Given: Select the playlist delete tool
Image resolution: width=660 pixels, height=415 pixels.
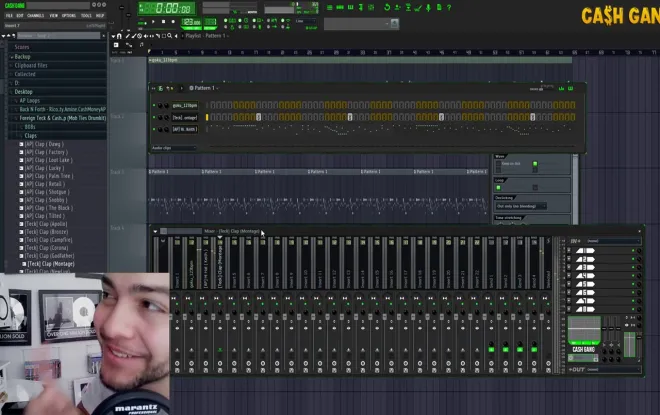Looking at the screenshot, I should click(x=139, y=36).
